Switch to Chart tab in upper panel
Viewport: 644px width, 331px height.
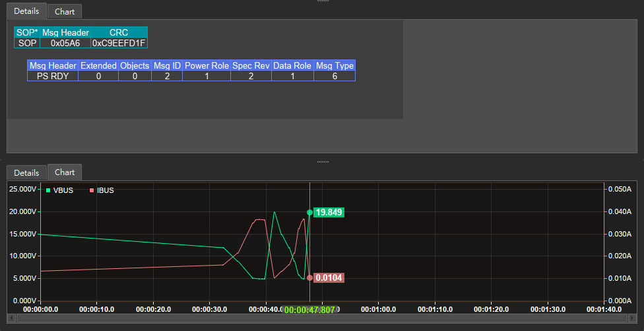[x=65, y=11]
